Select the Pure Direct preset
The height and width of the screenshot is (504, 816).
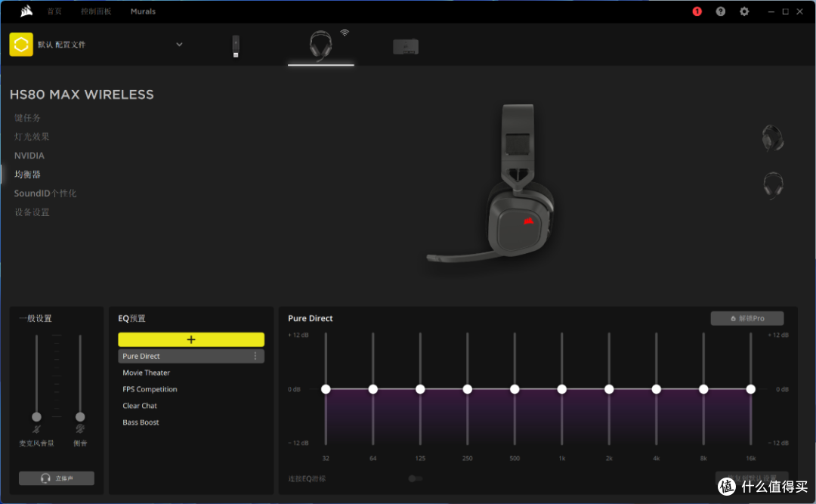191,356
